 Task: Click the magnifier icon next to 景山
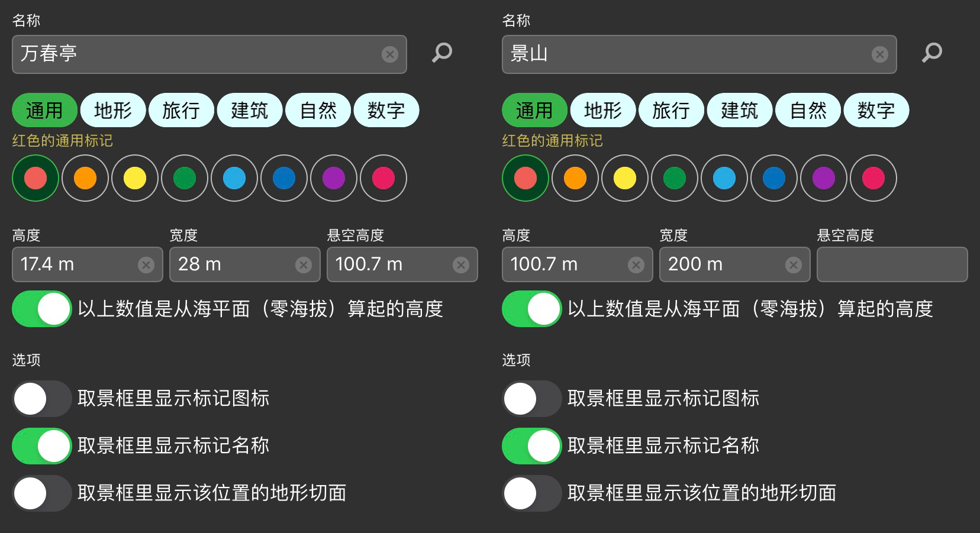pos(932,53)
